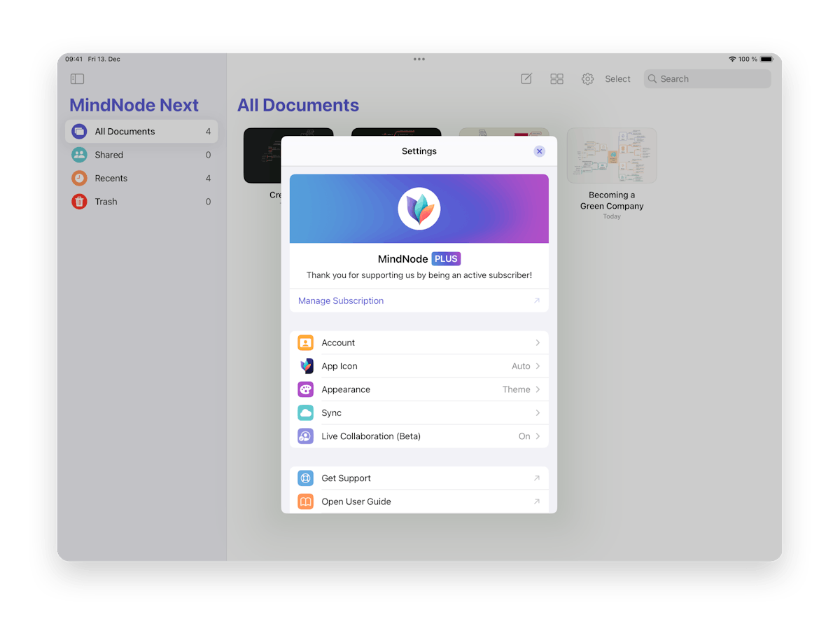
Task: Click the orange Account person icon
Action: tap(305, 342)
